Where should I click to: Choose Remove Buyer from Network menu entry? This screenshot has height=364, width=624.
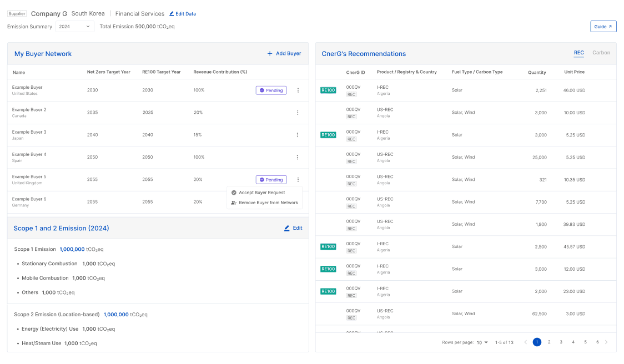point(268,203)
